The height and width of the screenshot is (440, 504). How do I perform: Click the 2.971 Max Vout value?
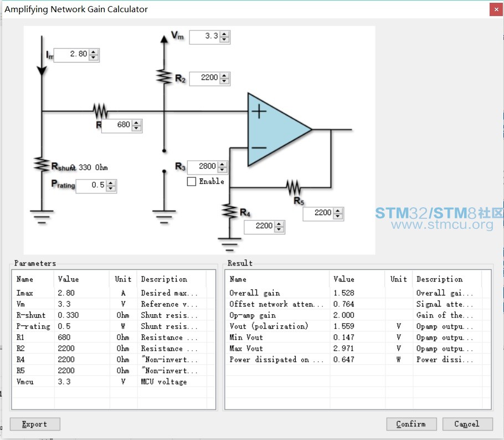(343, 349)
